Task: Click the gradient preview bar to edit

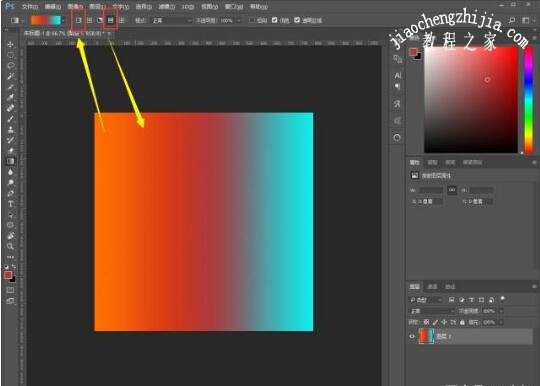Action: pyautogui.click(x=46, y=20)
